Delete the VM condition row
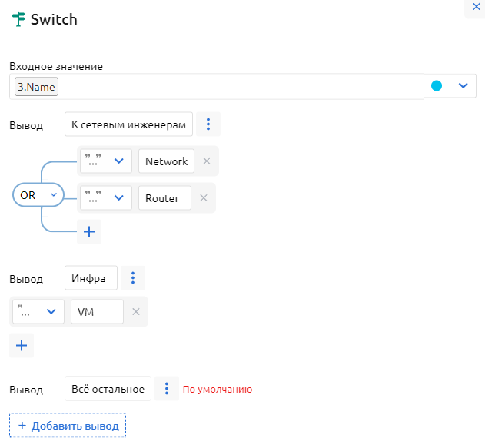 click(136, 311)
